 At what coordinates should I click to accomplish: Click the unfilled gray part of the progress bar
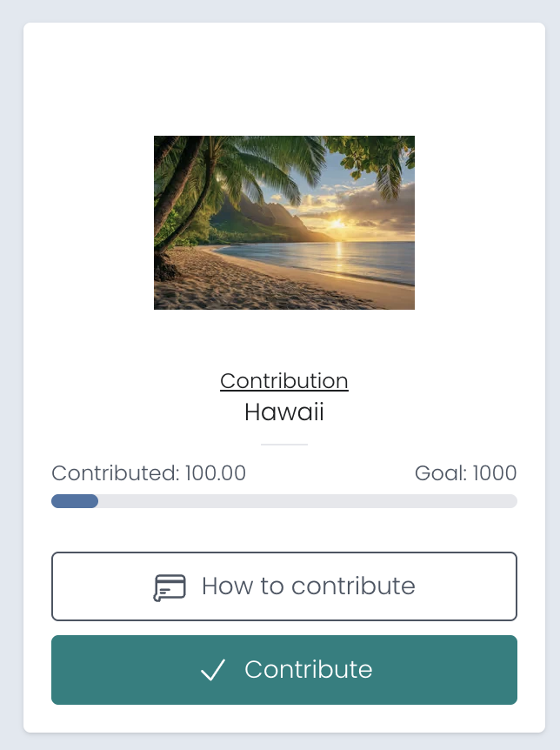(304, 501)
